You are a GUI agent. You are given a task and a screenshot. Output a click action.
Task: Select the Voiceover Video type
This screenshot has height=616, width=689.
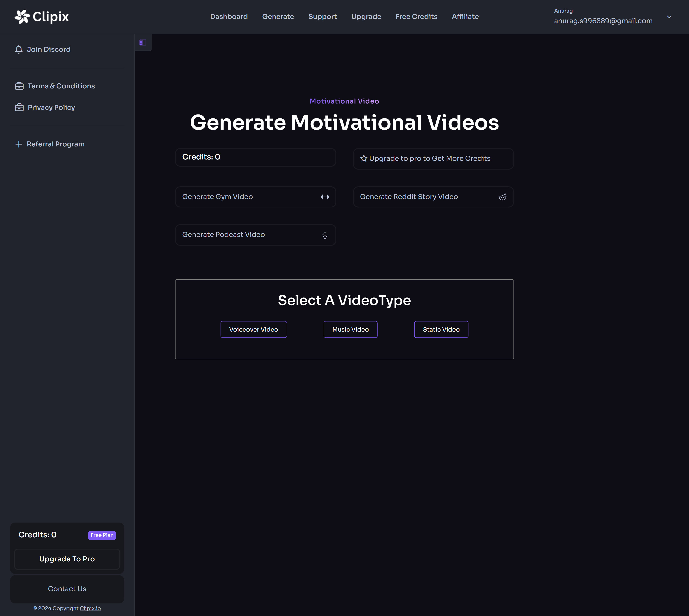coord(253,329)
